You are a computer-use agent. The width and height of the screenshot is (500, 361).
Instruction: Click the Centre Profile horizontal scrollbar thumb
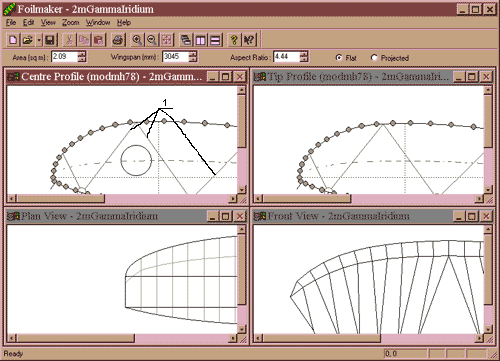coord(60,199)
